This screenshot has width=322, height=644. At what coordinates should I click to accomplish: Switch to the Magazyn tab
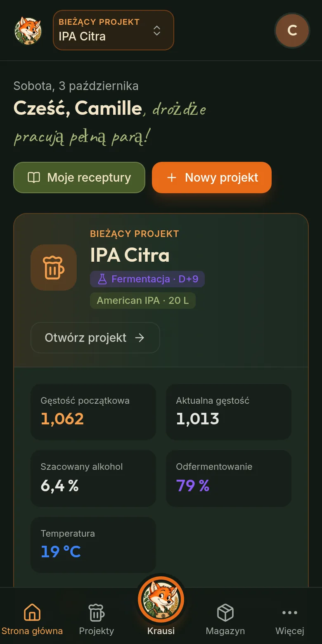225,619
